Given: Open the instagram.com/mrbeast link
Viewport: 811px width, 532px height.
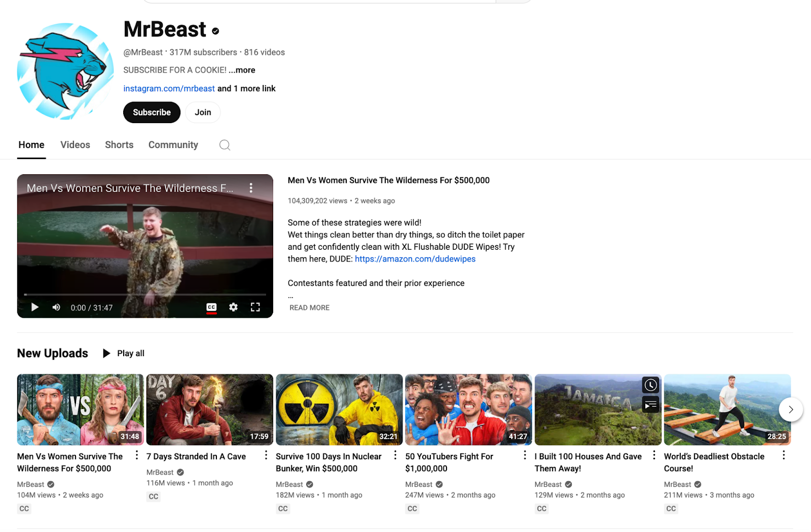Looking at the screenshot, I should tap(169, 88).
